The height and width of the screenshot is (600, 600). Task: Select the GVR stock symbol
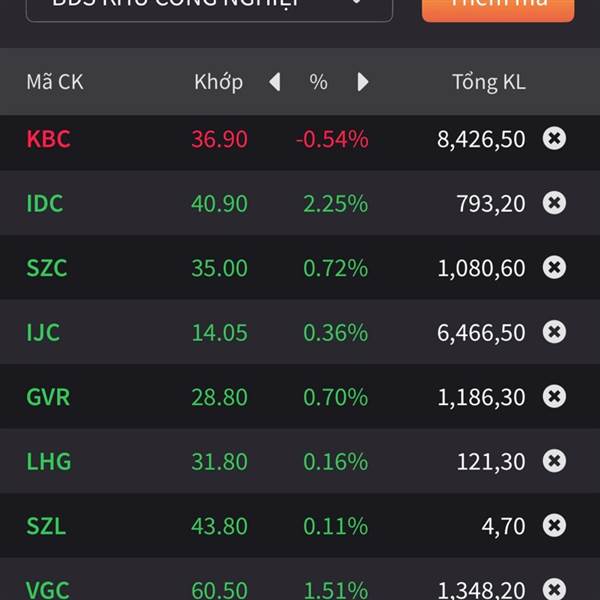click(x=48, y=397)
